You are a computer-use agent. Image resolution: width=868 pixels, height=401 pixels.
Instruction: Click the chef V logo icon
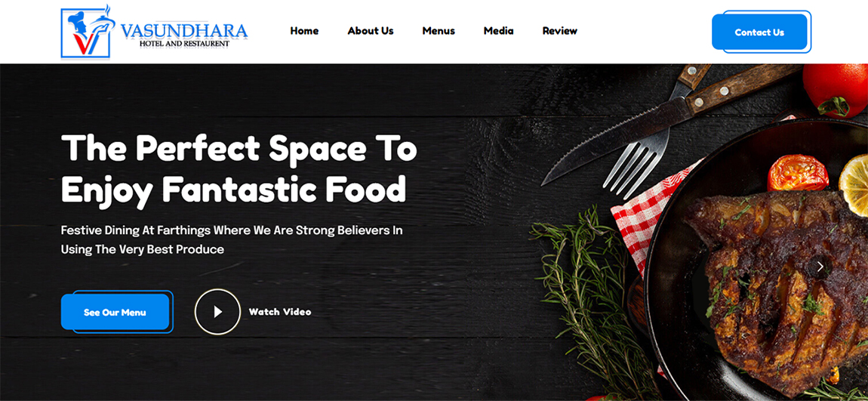point(88,32)
